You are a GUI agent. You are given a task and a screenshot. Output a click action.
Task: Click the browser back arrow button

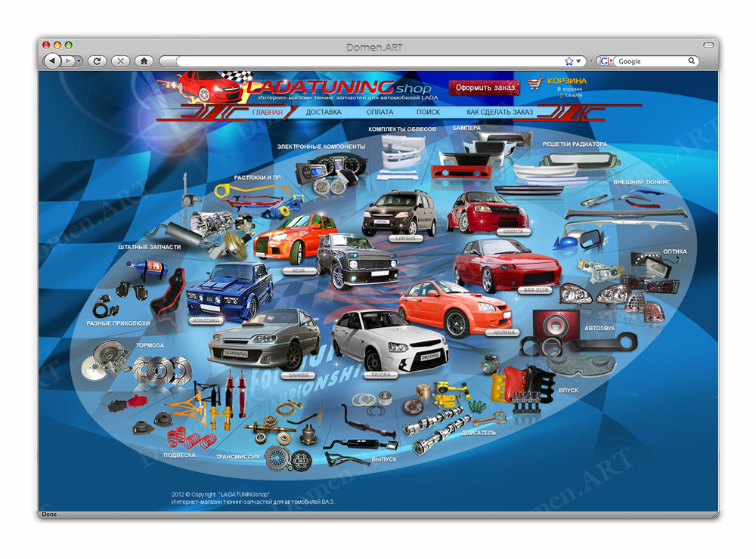coord(51,60)
